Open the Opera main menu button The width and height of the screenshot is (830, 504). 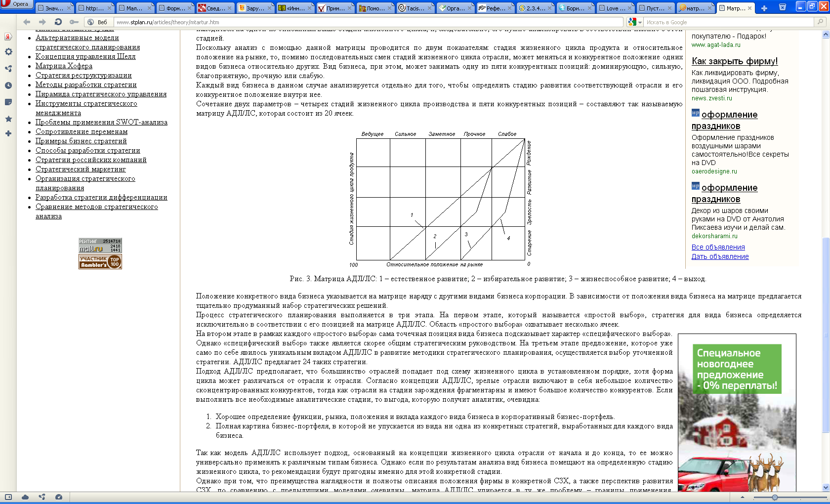point(16,4)
